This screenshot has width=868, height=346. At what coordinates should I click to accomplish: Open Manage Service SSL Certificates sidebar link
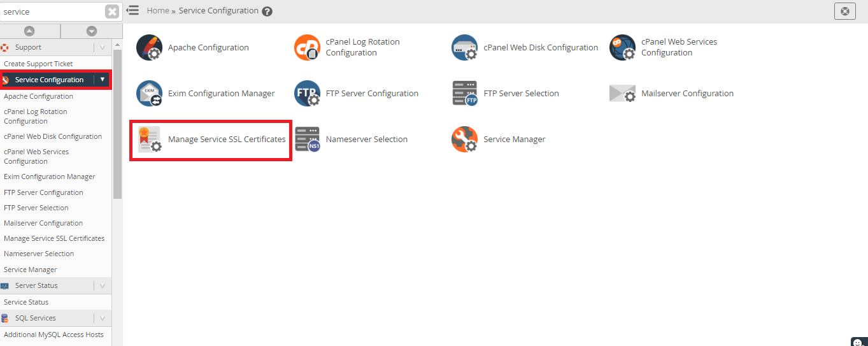point(54,239)
